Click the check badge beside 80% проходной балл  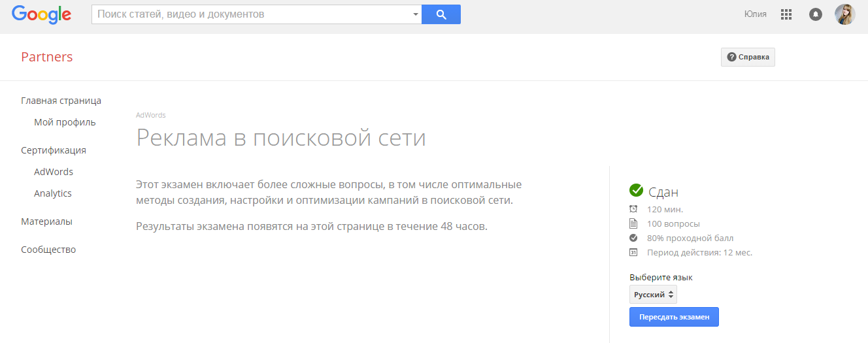pyautogui.click(x=633, y=238)
